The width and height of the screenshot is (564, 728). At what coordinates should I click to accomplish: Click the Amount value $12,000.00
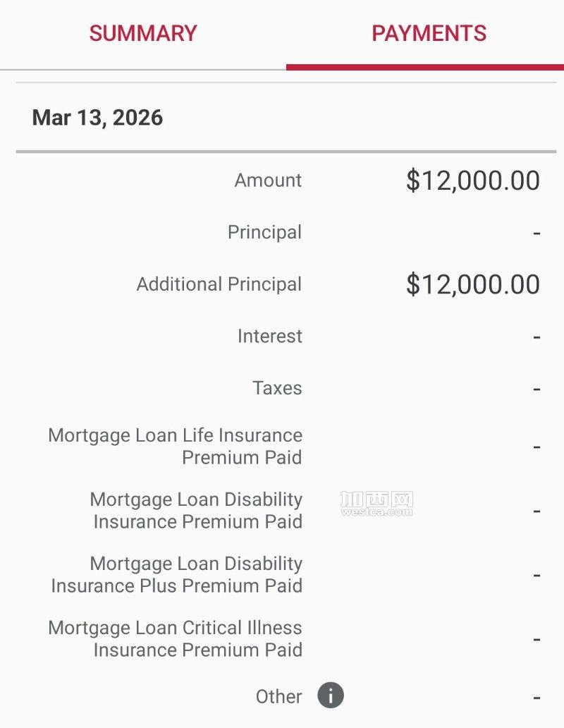pos(472,181)
